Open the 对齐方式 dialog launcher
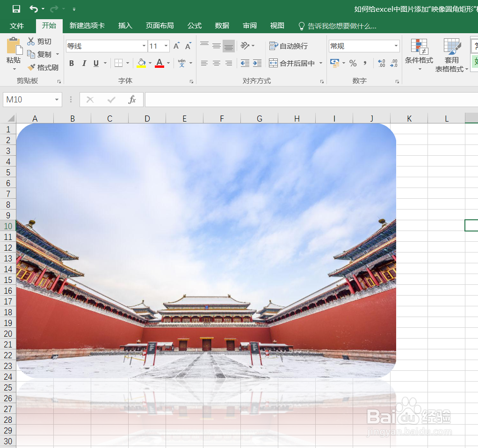The height and width of the screenshot is (448, 478). 322,82
